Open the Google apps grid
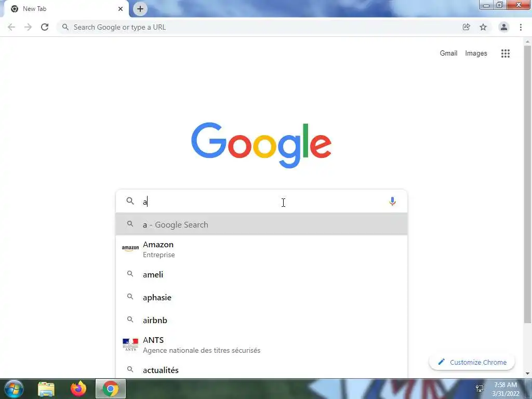The image size is (532, 399). click(506, 54)
